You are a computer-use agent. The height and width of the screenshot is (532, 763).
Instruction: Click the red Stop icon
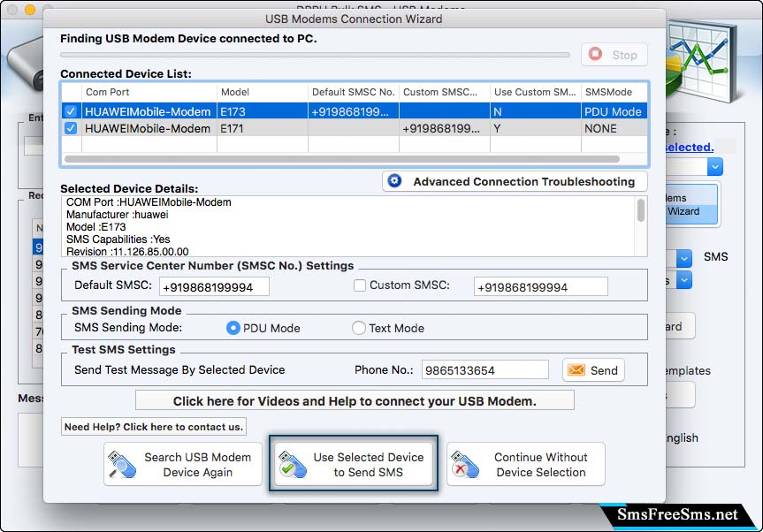595,54
